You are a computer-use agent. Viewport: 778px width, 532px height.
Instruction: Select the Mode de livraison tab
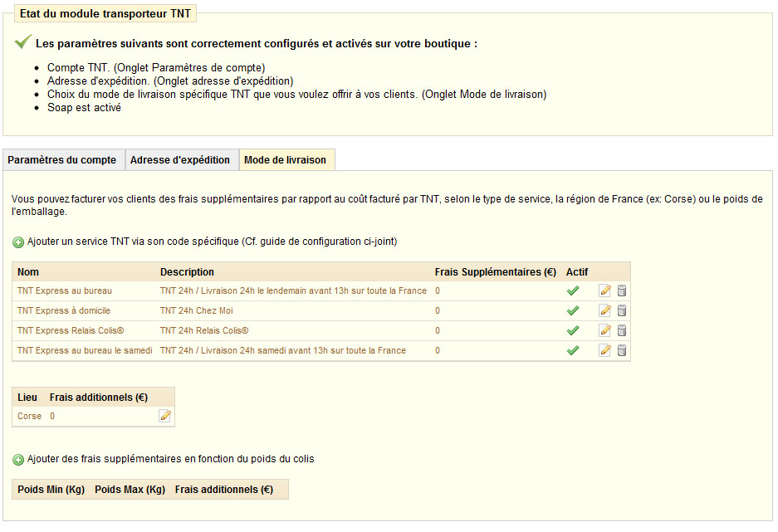(286, 159)
